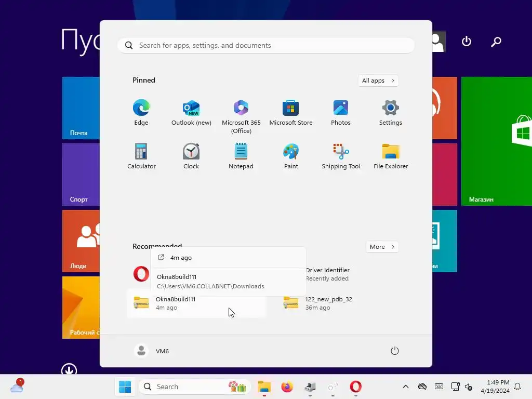This screenshot has height=399, width=532.
Task: Open the VM6 user account menu
Action: [x=152, y=351]
